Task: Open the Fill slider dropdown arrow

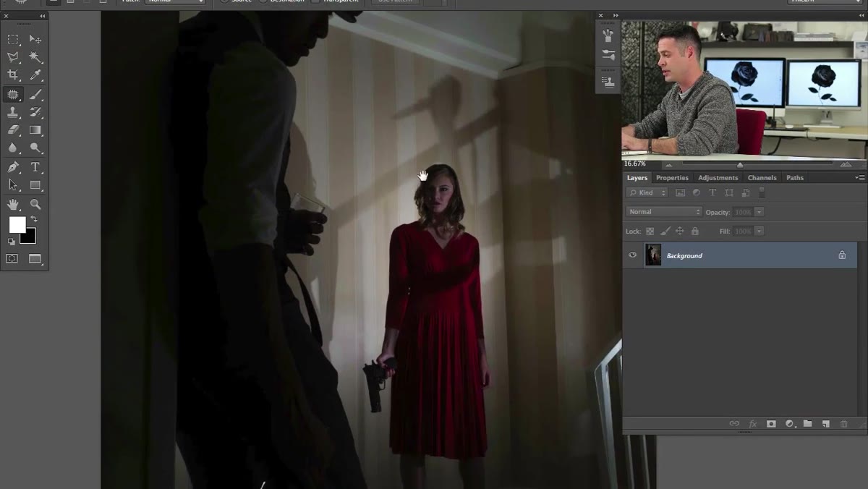Action: click(x=759, y=231)
